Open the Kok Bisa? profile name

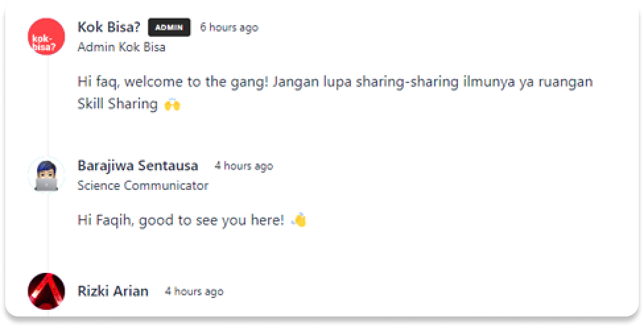108,27
